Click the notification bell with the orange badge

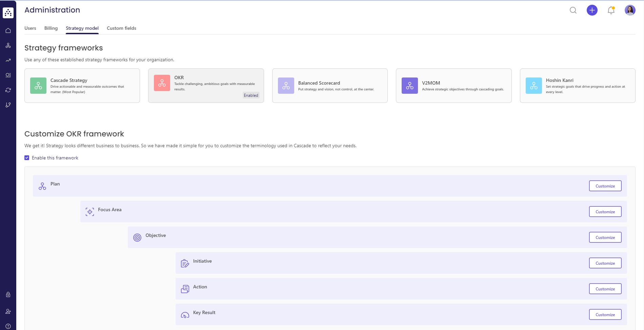tap(611, 10)
